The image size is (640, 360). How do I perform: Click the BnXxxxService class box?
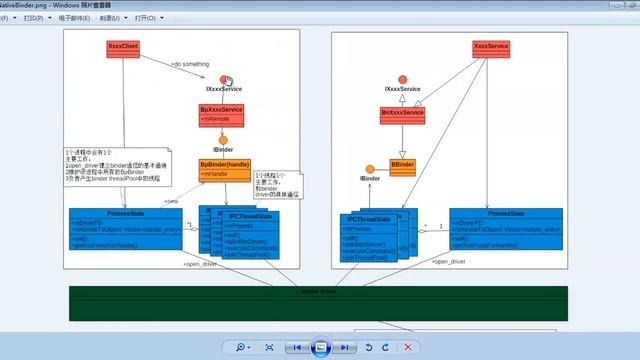[x=402, y=116]
